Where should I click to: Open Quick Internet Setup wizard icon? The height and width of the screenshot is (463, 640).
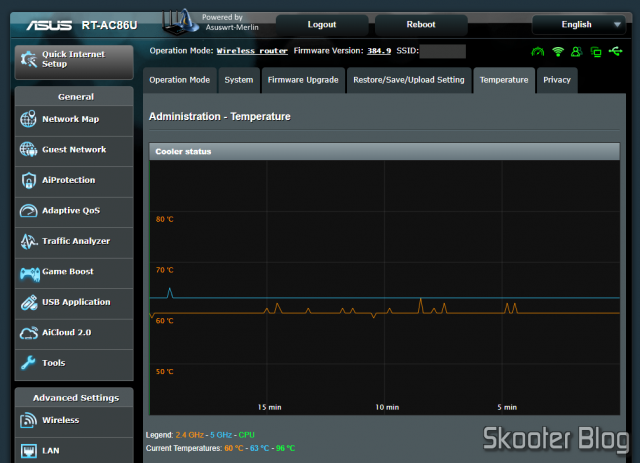(x=29, y=60)
